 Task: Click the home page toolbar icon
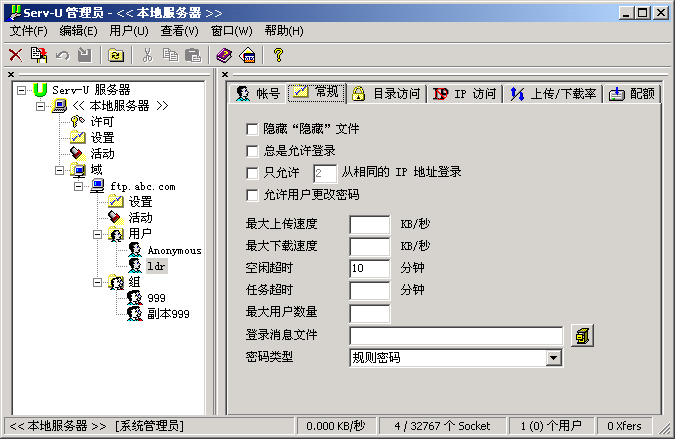(248, 55)
